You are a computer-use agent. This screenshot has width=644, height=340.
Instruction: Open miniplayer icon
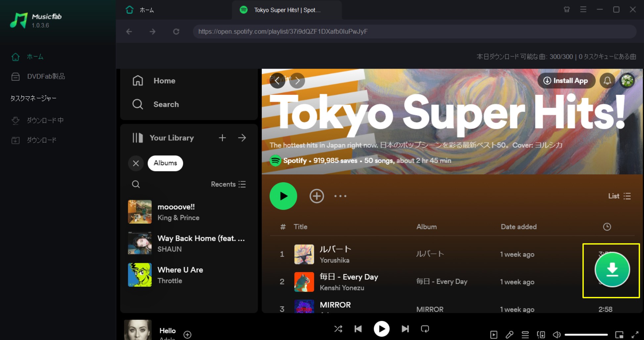click(x=619, y=335)
